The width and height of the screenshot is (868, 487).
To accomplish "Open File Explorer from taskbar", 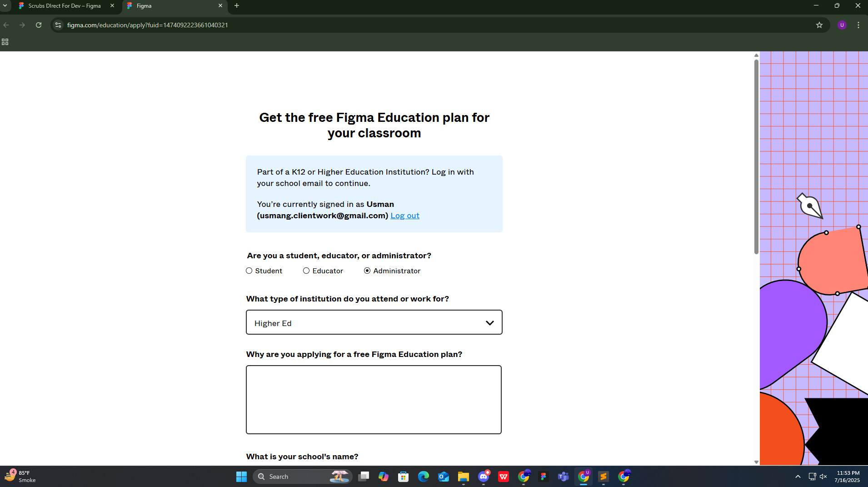I will (464, 477).
